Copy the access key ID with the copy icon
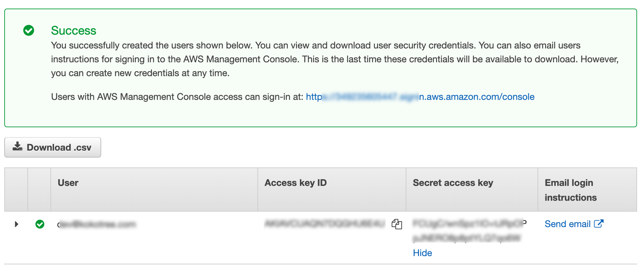This screenshot has height=265, width=644. click(x=397, y=224)
